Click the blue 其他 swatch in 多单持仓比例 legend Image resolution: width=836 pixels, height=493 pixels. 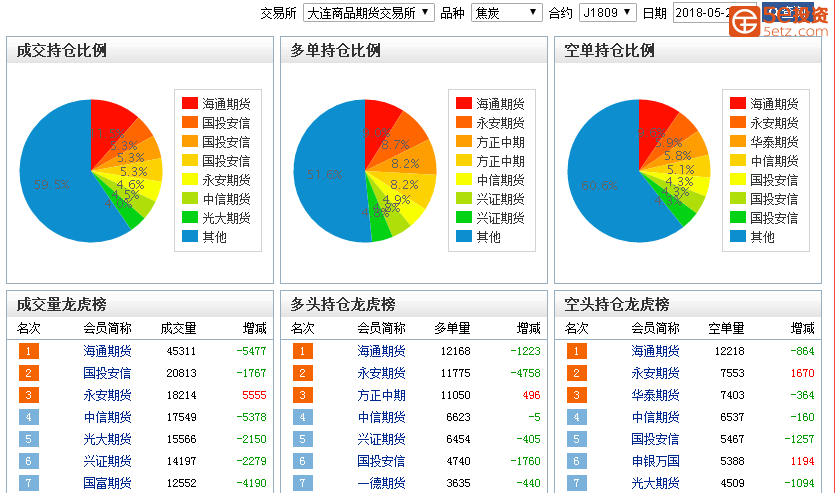pyautogui.click(x=464, y=237)
